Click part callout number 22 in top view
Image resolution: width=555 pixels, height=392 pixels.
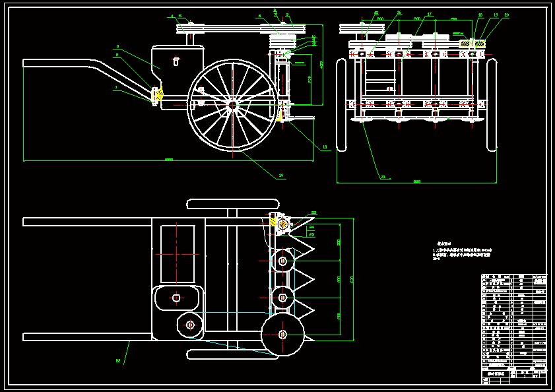(x=118, y=360)
